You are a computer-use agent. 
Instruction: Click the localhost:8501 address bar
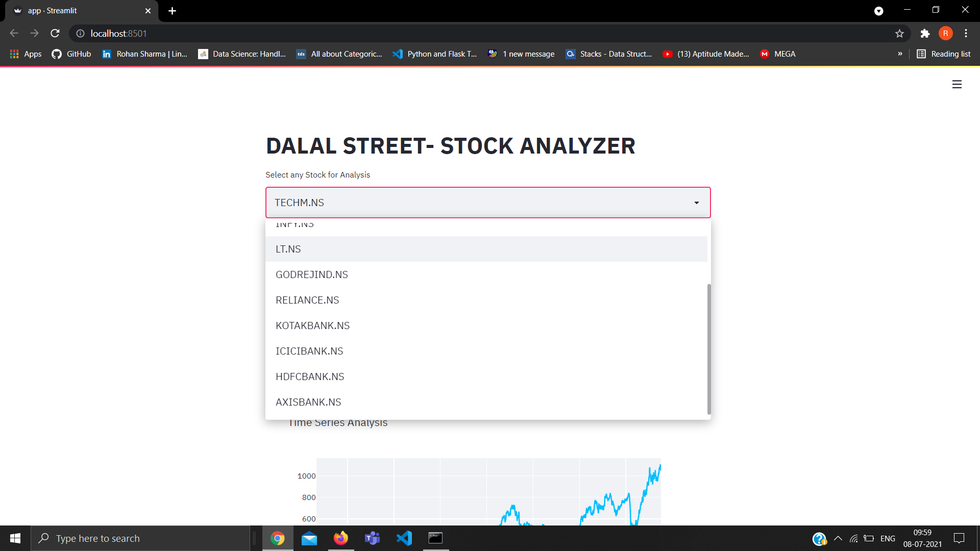tap(490, 33)
